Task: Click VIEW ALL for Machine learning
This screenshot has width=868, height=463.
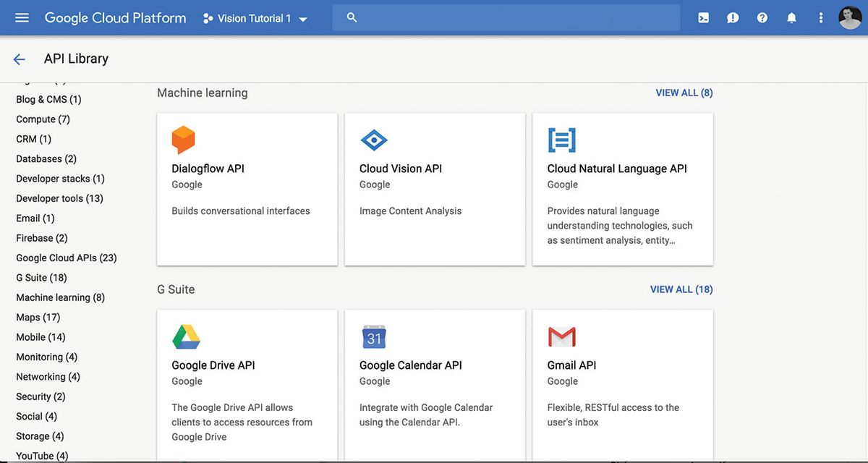Action: pyautogui.click(x=684, y=93)
